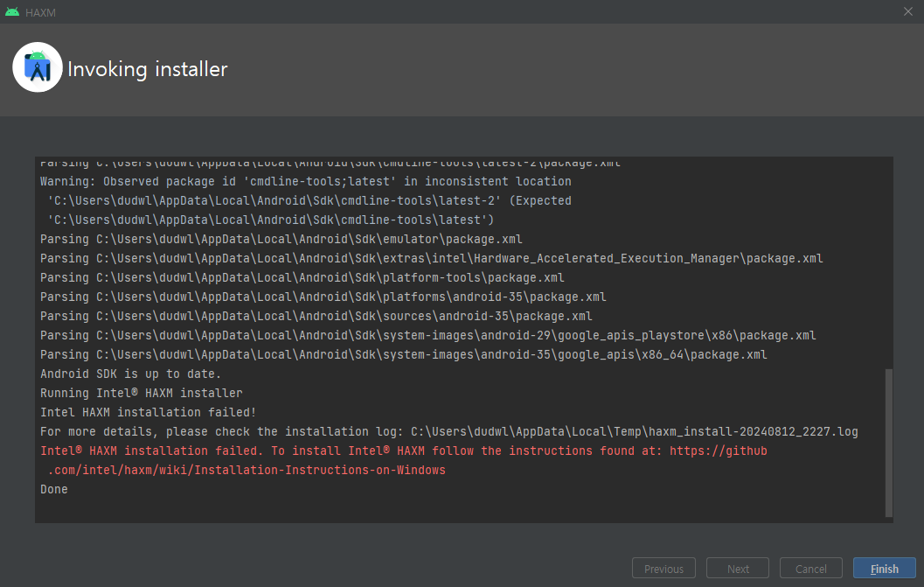The image size is (924, 587).
Task: Click the 'Done' log line
Action: click(x=53, y=489)
